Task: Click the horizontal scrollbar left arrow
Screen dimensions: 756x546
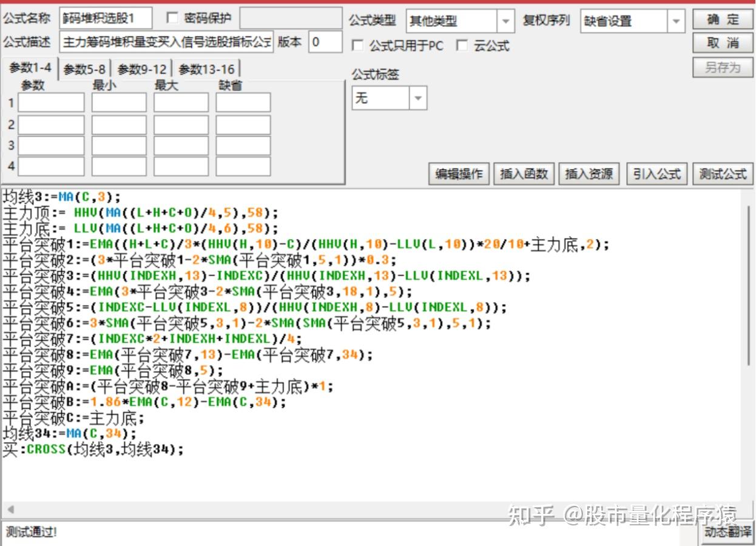Action: (10, 510)
